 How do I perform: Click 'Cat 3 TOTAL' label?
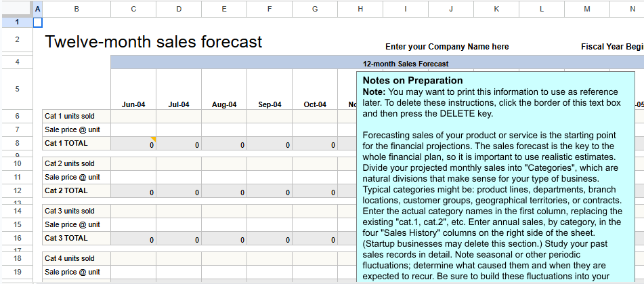click(66, 238)
